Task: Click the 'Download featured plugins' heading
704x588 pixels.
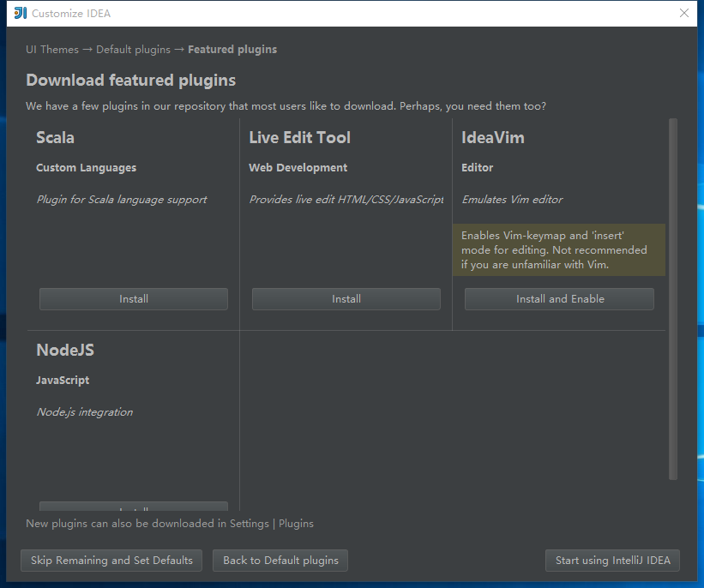Action: pos(130,81)
